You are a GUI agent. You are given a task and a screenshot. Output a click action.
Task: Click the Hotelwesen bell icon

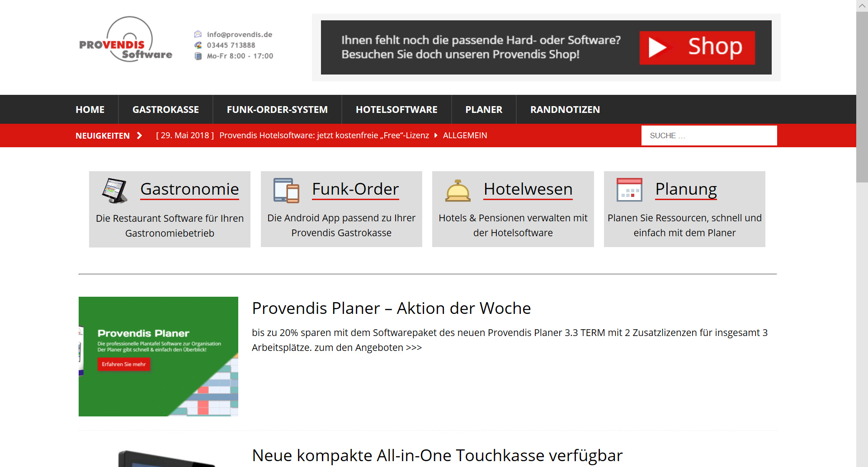point(458,191)
